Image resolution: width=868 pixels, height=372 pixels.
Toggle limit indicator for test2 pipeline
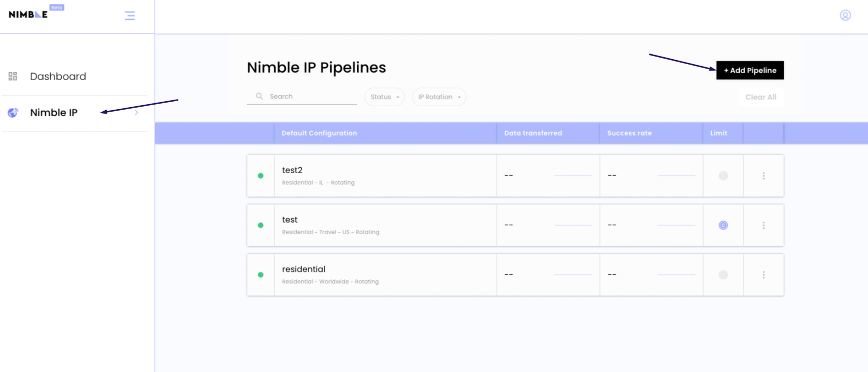[x=723, y=176]
